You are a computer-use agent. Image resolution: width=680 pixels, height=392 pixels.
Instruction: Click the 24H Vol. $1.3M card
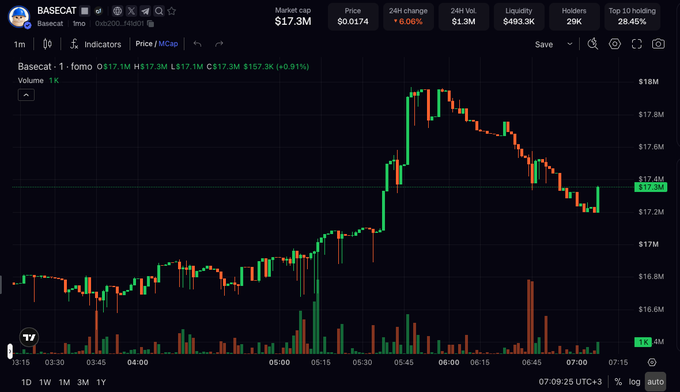pos(464,16)
